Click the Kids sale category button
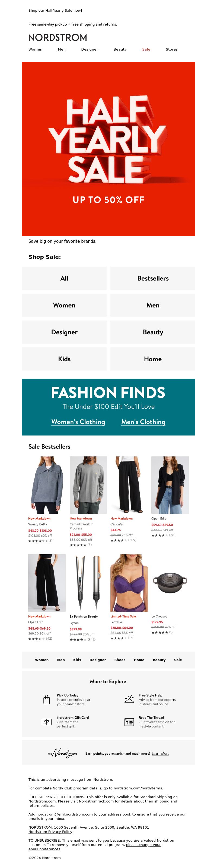 (x=64, y=359)
